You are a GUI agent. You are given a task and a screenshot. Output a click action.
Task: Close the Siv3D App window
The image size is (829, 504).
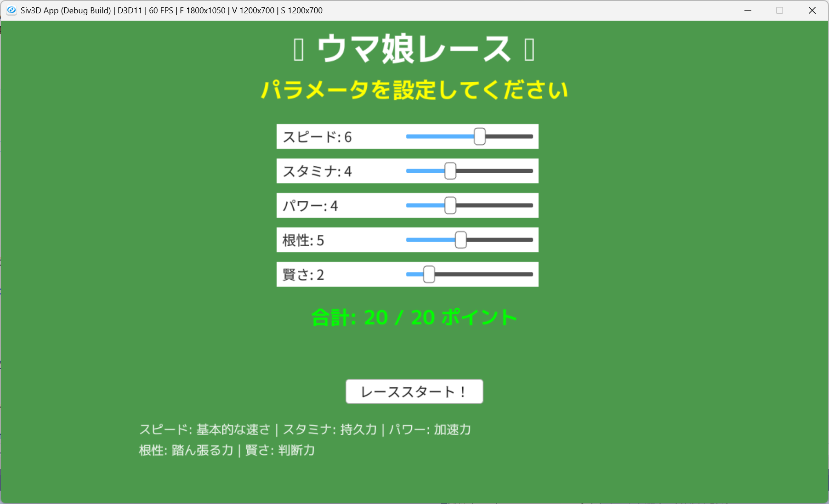click(x=812, y=10)
